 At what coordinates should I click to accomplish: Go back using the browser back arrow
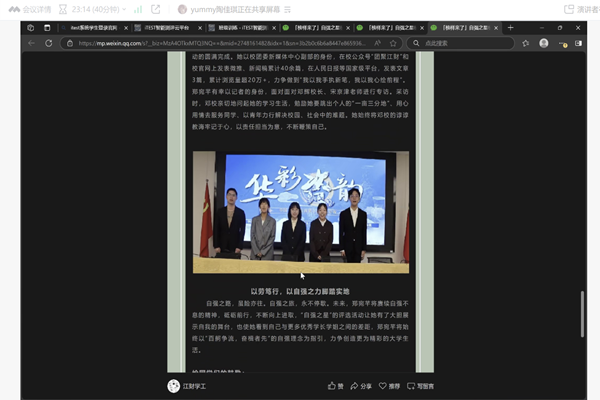31,44
